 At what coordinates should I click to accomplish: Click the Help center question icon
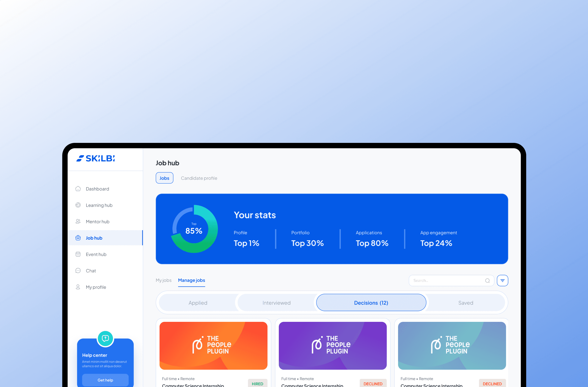pos(105,338)
